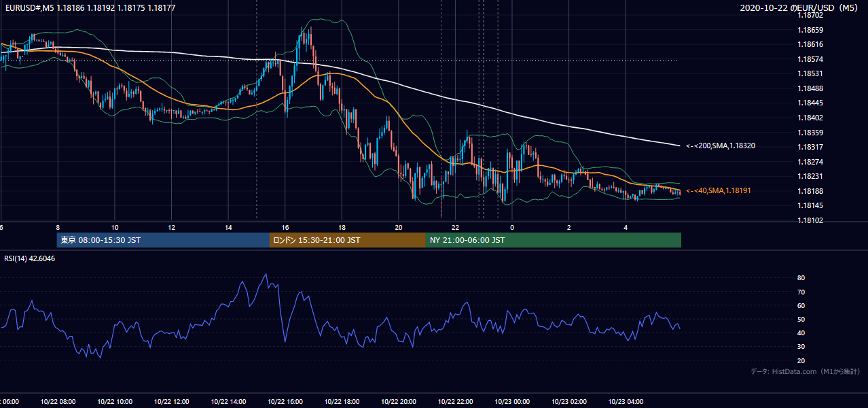This screenshot has height=408, width=868.
Task: Click price level 1.18659 on the axis
Action: [810, 30]
